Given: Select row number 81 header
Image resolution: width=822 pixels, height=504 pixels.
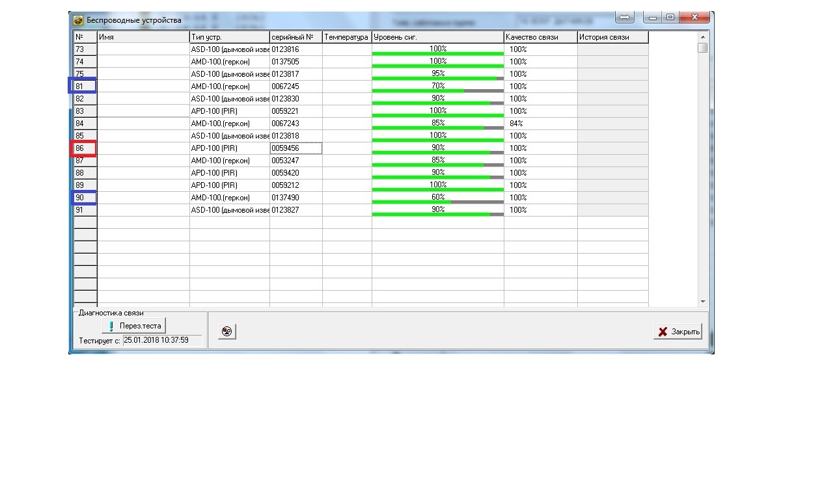Looking at the screenshot, I should (x=83, y=86).
